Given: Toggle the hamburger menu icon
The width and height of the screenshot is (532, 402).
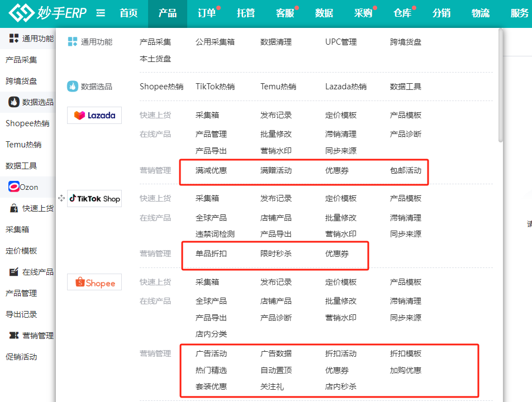Looking at the screenshot, I should click(x=101, y=13).
